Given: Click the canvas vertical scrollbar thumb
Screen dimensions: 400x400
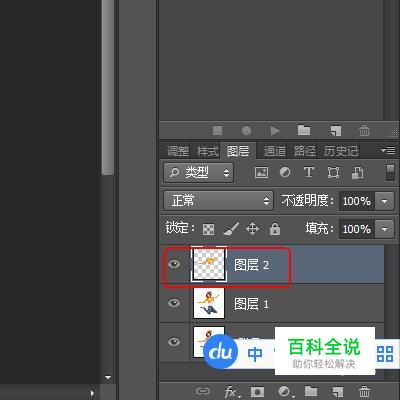Looking at the screenshot, I should point(108,87).
